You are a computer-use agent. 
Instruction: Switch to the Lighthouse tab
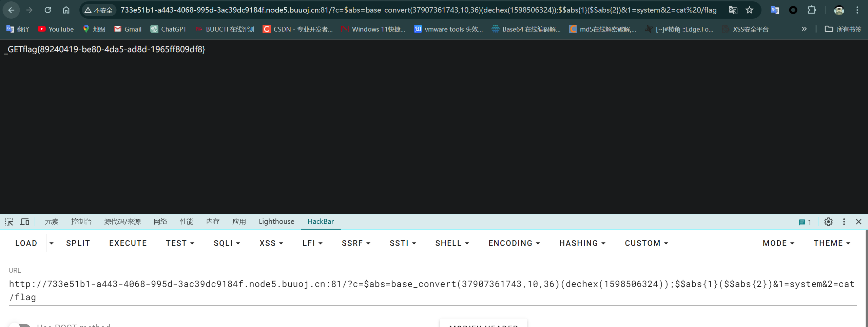(276, 222)
